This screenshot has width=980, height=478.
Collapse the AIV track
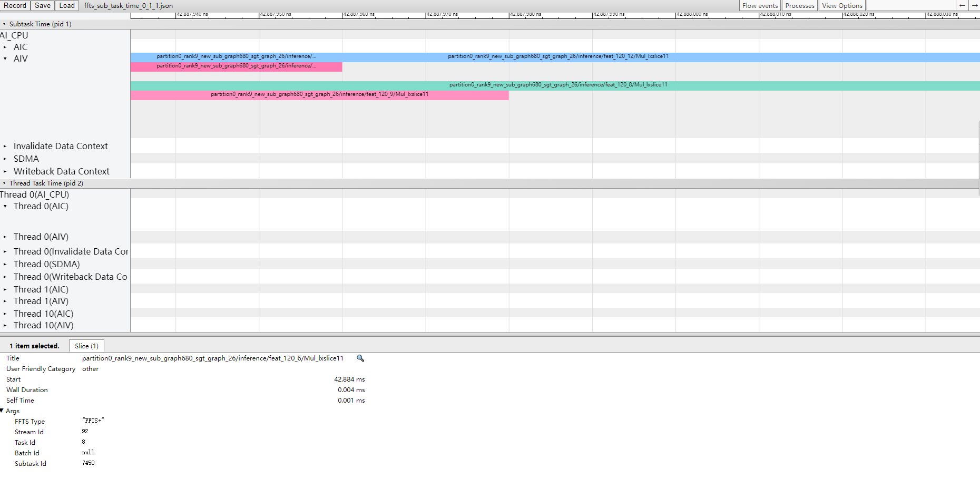point(5,59)
